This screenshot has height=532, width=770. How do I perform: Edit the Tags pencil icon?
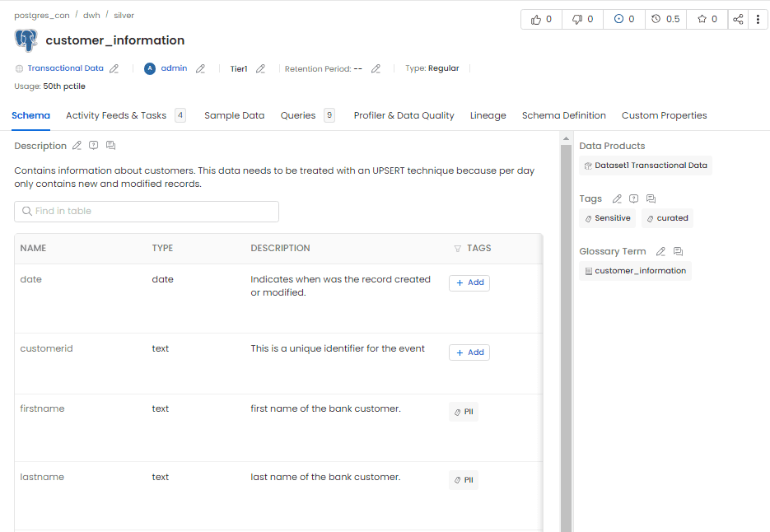tap(617, 198)
